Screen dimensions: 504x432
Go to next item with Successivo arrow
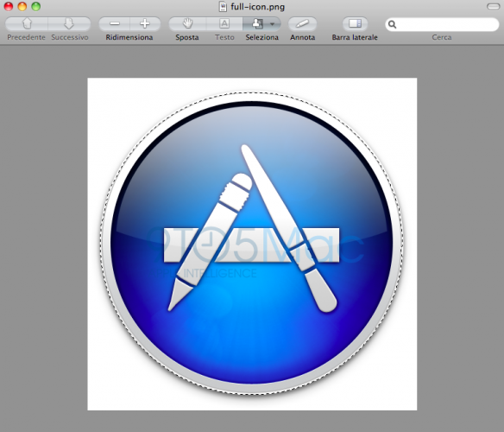point(69,24)
